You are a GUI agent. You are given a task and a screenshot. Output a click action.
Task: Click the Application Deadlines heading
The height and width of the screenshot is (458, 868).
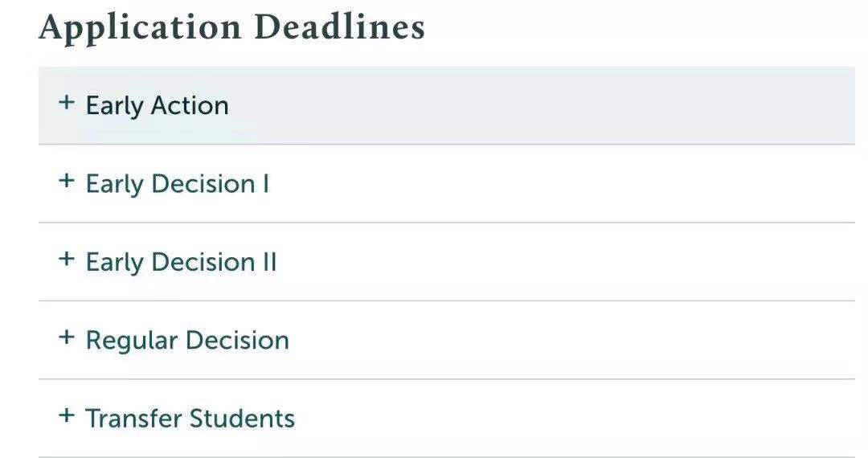tap(231, 27)
